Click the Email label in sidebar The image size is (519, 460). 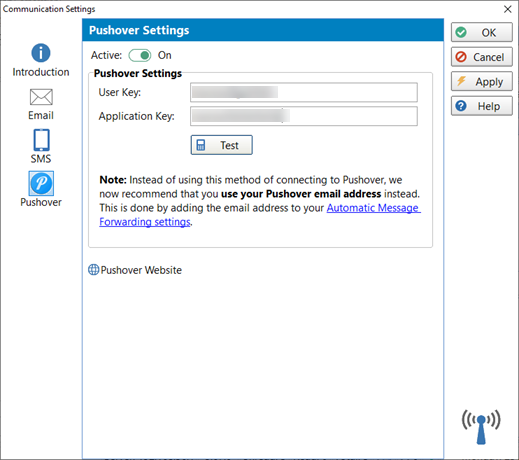point(41,115)
